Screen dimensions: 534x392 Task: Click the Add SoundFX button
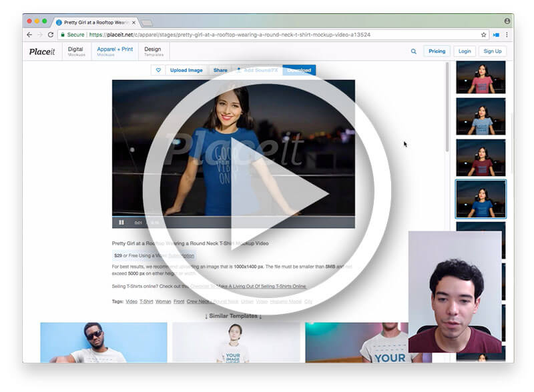tap(258, 70)
